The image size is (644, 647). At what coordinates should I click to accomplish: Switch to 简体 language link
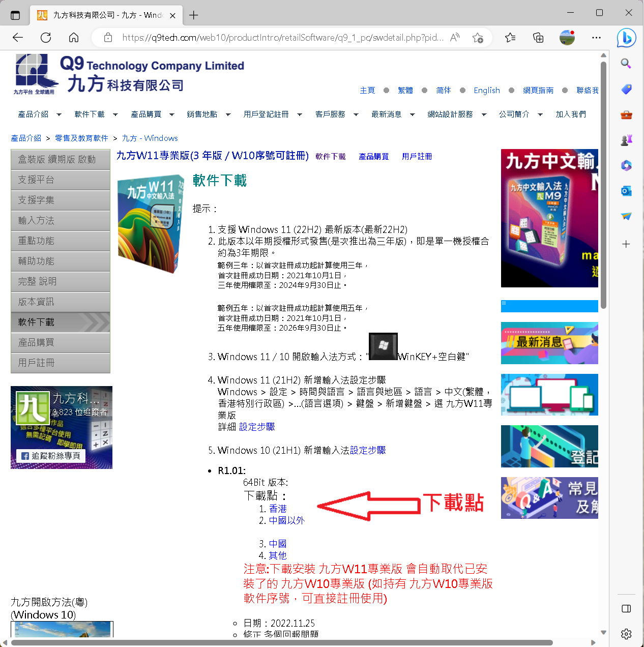coord(444,90)
